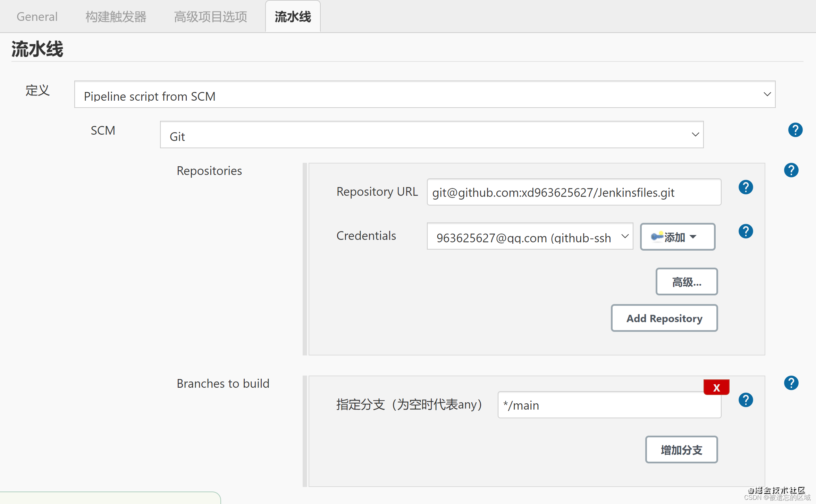Click the Repository URL label
Screen dimensions: 816x504
pyautogui.click(x=377, y=192)
